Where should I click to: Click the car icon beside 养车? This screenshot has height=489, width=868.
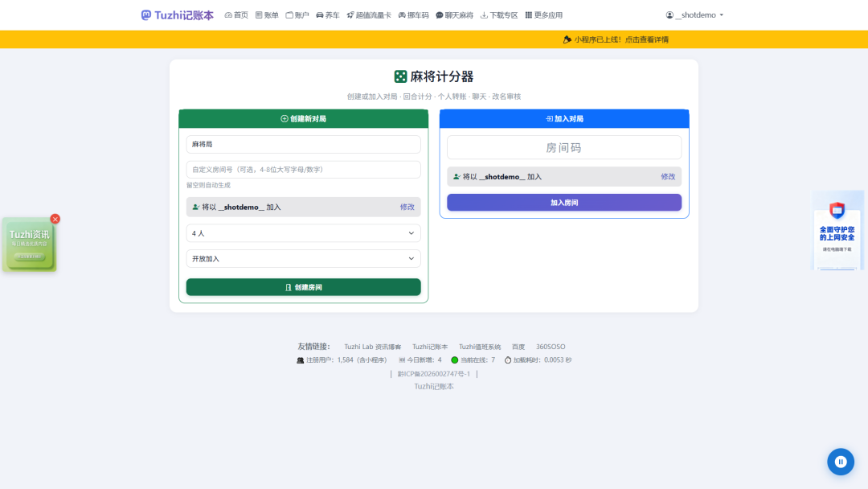(x=320, y=15)
